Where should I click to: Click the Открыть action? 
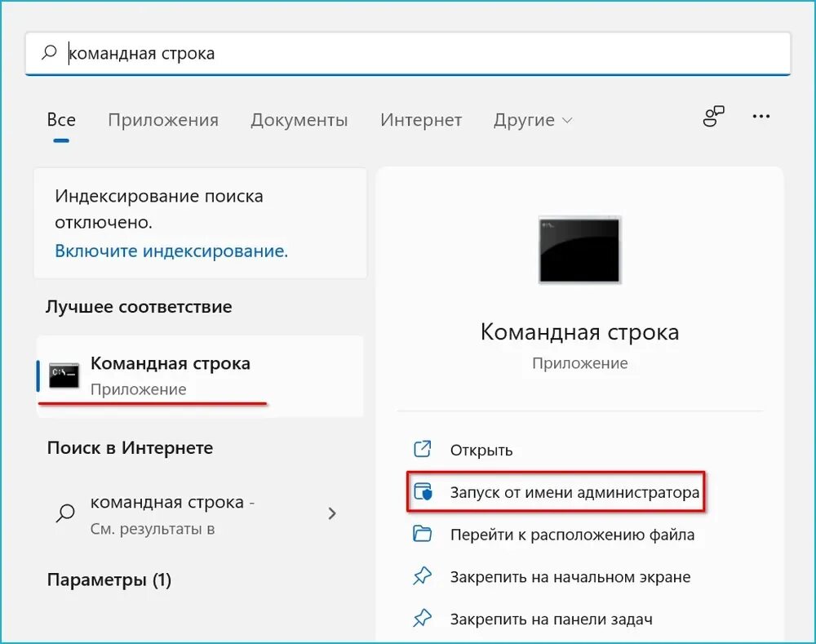[x=481, y=450]
